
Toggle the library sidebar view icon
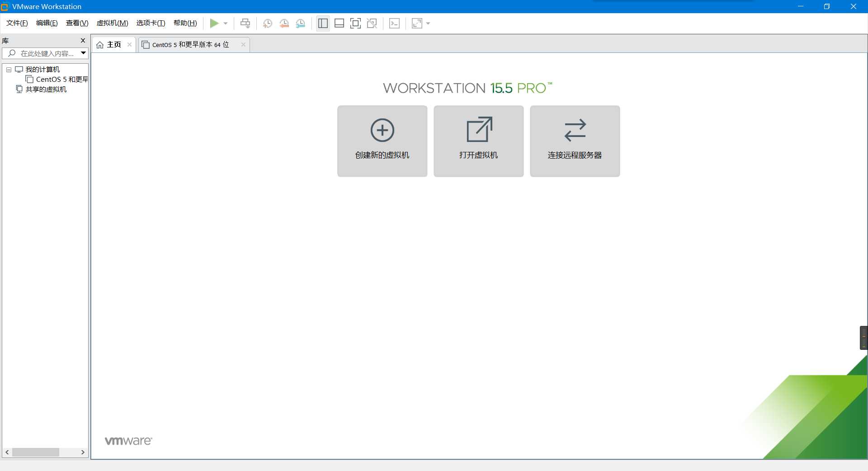(323, 23)
